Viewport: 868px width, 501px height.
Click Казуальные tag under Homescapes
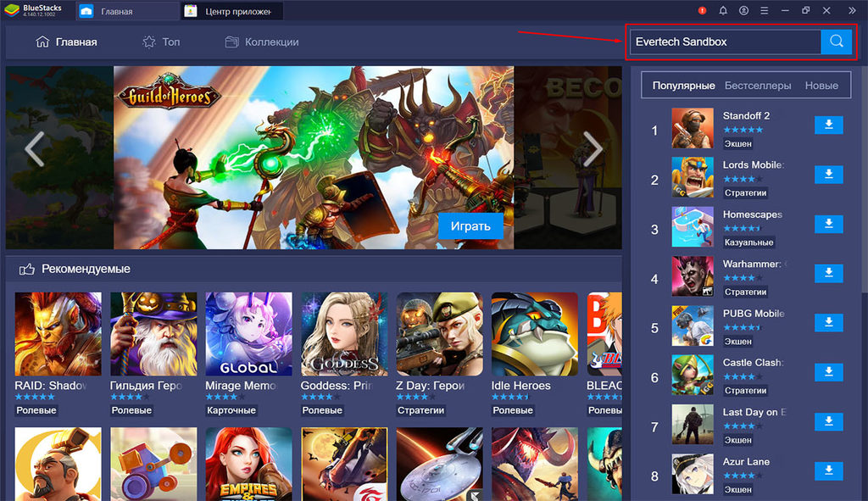(x=749, y=242)
